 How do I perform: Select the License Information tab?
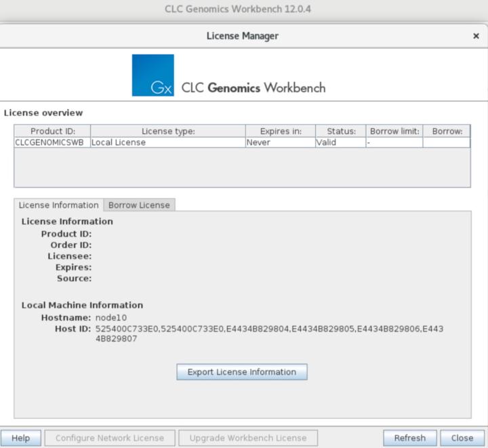coord(58,205)
